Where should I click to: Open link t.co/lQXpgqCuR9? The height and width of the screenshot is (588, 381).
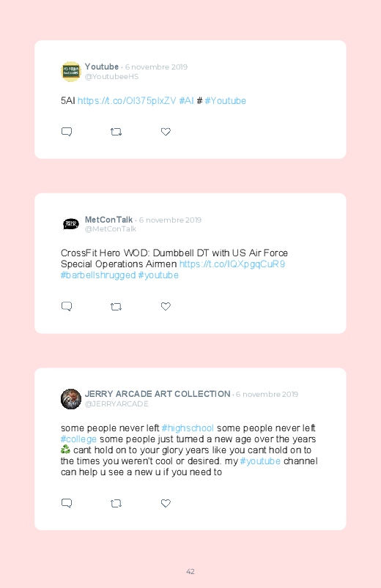pos(232,264)
